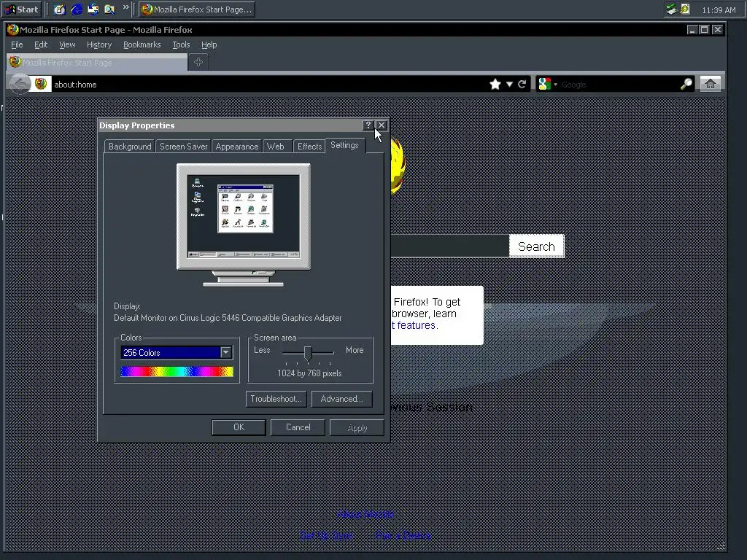Click the rainbow color spectrum bar
This screenshot has width=747, height=560.
click(177, 371)
